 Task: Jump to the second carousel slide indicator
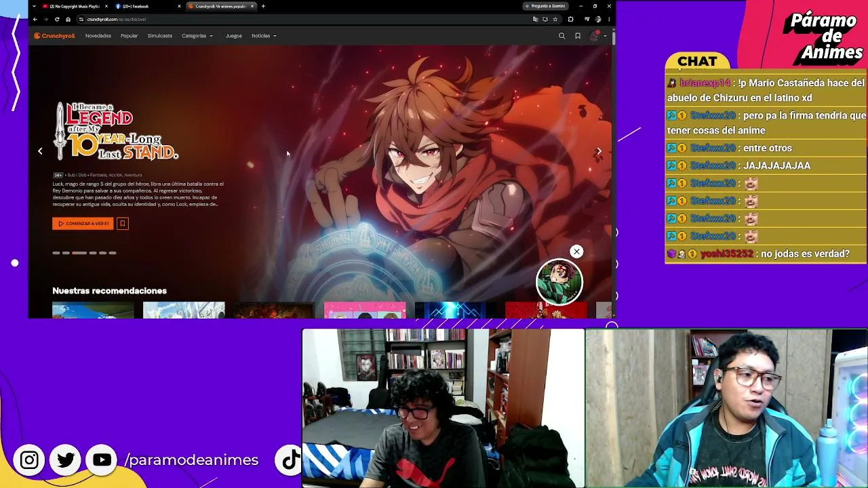tap(66, 253)
